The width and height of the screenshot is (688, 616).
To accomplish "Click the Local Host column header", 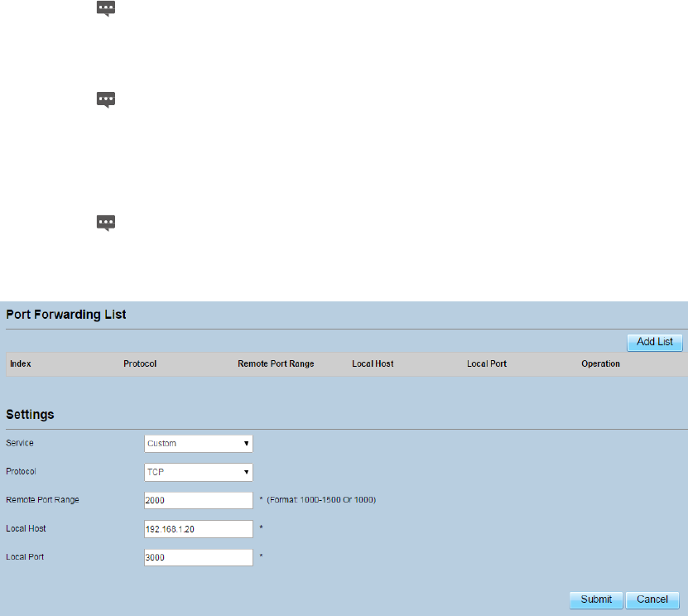I will pos(373,363).
